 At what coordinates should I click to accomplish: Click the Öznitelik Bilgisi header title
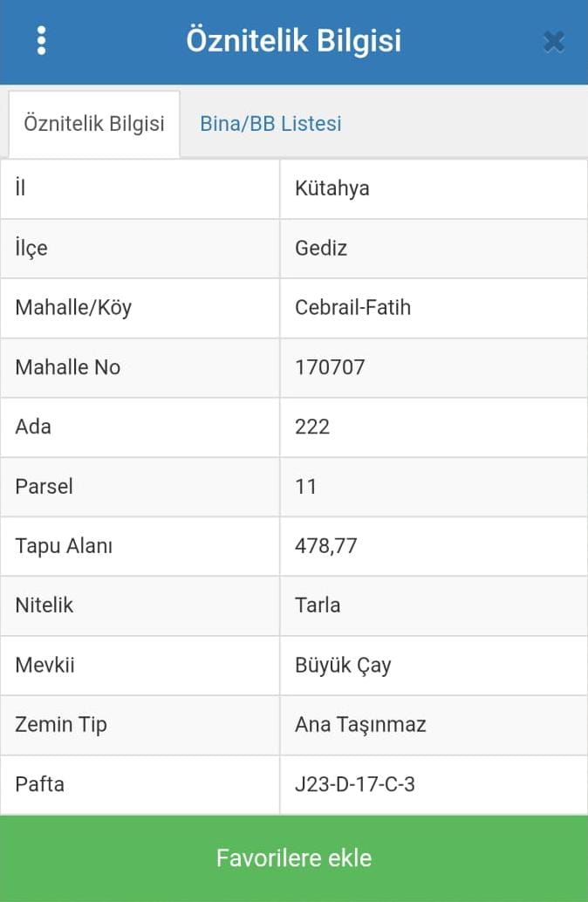pos(293,41)
